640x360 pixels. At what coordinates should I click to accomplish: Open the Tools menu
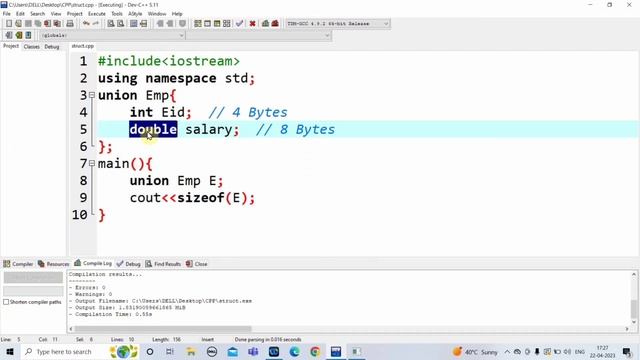point(117,13)
